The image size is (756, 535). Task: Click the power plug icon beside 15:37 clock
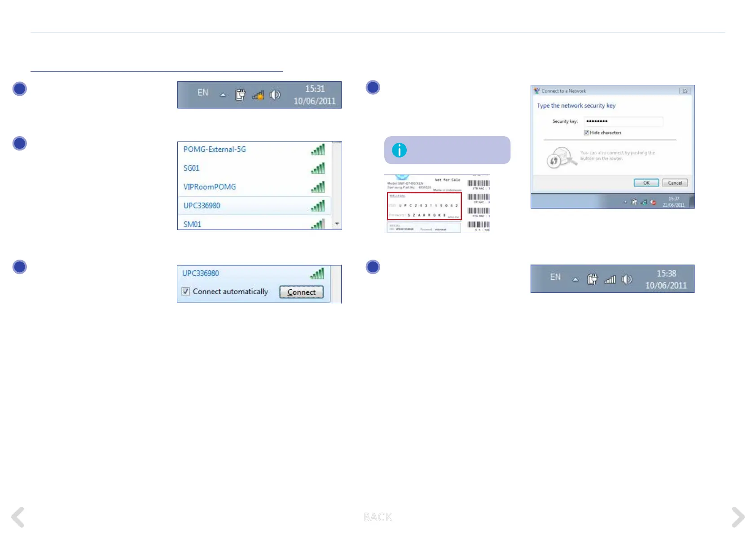[x=634, y=202]
